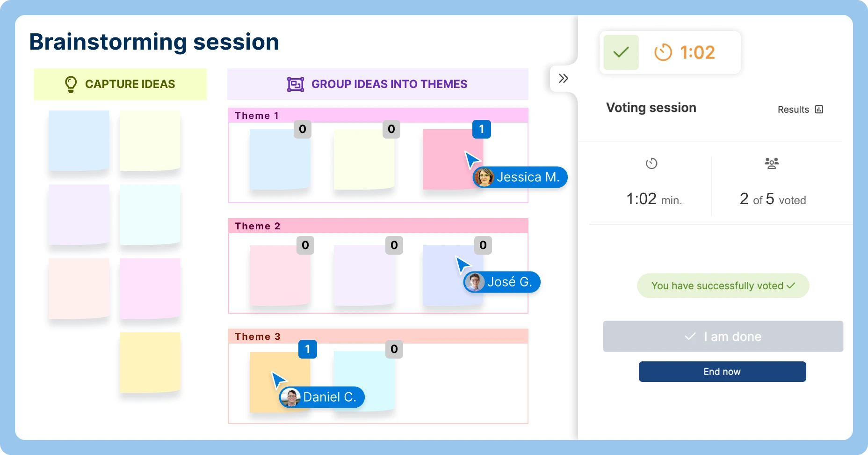868x455 pixels.
Task: Click the lightbulb icon in Capture Ideas
Action: [71, 84]
